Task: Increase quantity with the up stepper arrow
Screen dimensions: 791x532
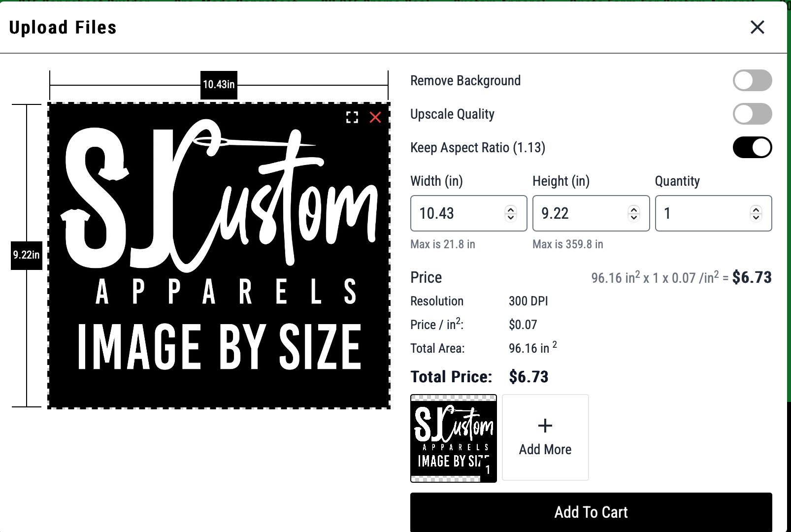Action: point(756,209)
